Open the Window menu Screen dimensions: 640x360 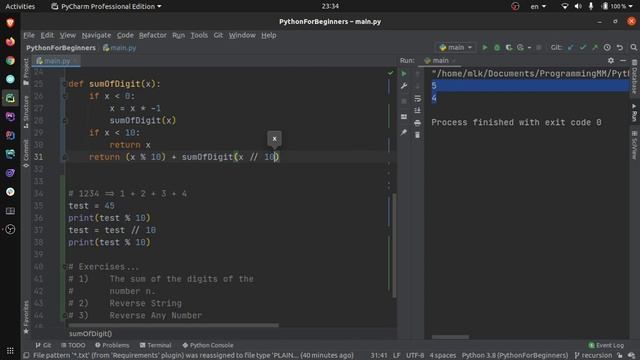click(242, 35)
